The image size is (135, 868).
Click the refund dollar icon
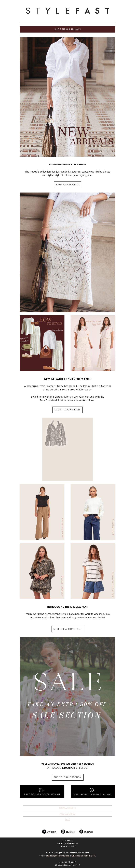tap(92, 790)
